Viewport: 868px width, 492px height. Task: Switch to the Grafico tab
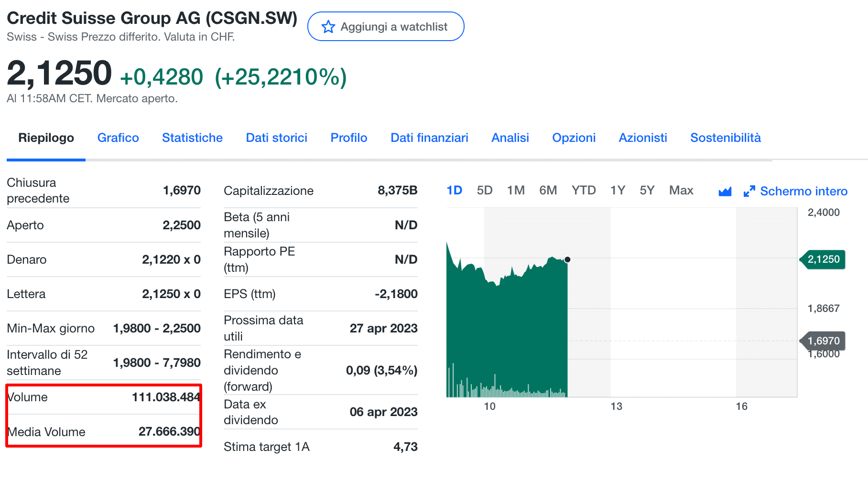coord(118,138)
